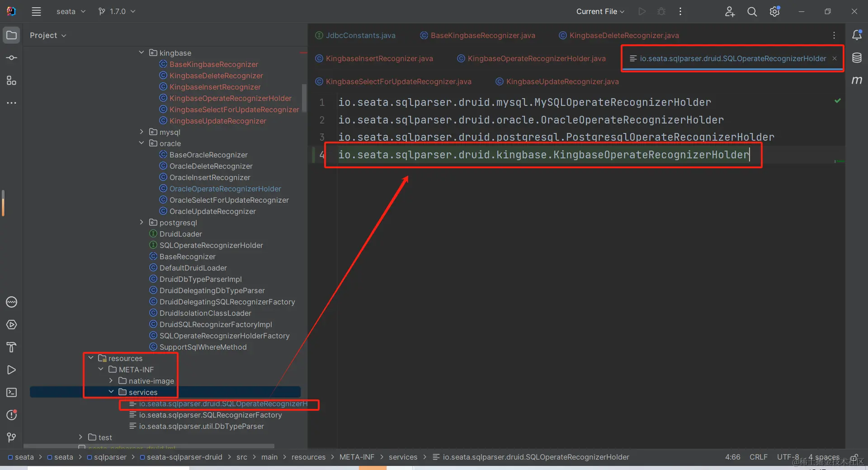Select io.seata.sqlparser.SQLRecognizerFactory services file
868x470 pixels.
coord(210,415)
